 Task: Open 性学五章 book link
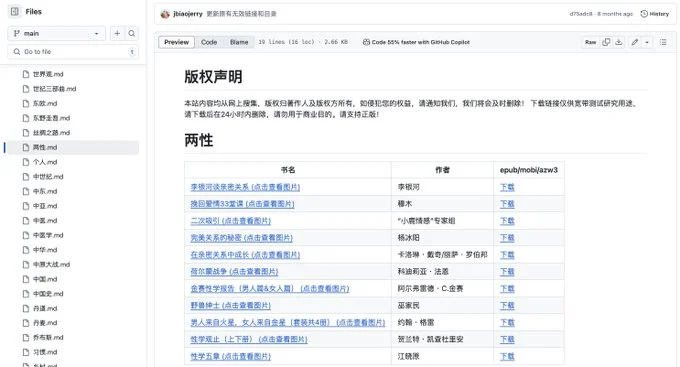[231, 356]
